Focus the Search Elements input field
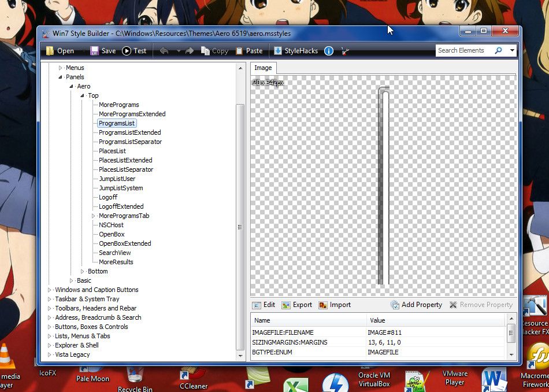 click(463, 50)
